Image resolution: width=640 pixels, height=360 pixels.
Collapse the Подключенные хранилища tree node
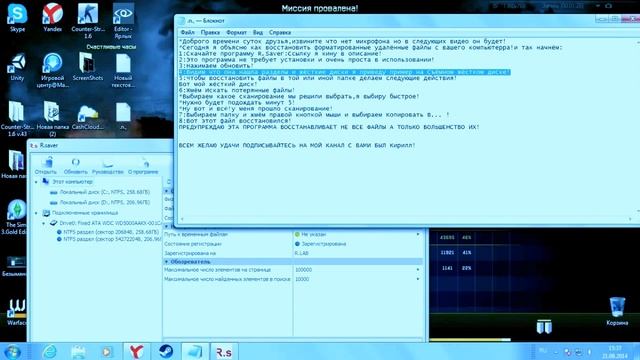click(x=36, y=213)
